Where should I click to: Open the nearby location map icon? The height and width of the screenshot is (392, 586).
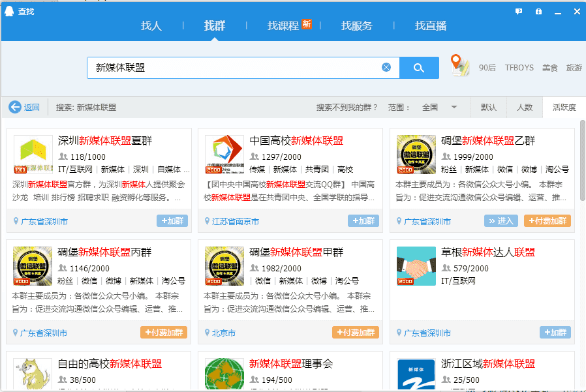click(460, 66)
